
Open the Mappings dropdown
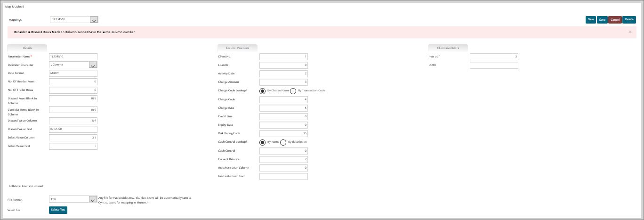(93, 20)
